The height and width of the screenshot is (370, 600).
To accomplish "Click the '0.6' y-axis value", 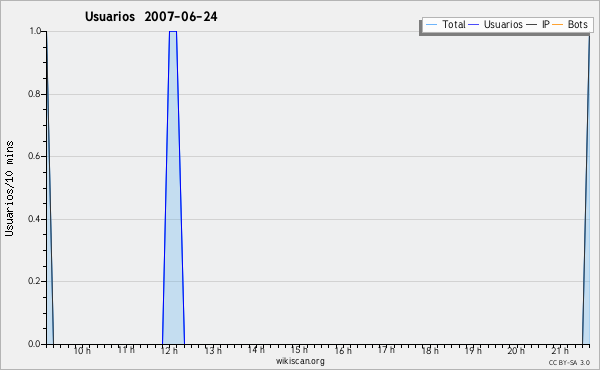I will (35, 156).
